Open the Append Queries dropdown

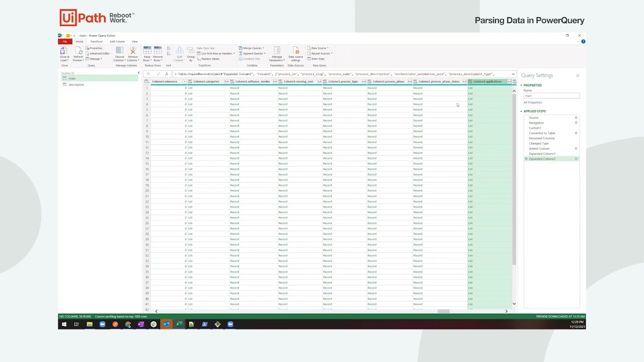coord(252,53)
